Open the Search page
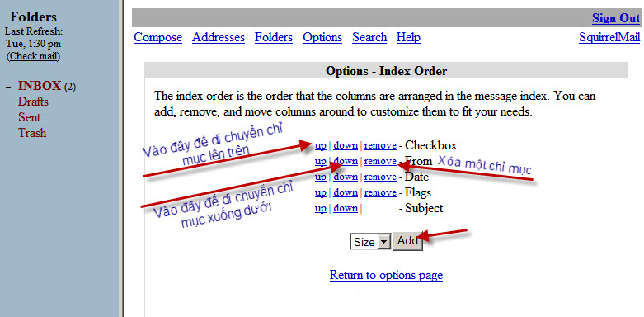Image resolution: width=644 pixels, height=317 pixels. [x=369, y=37]
